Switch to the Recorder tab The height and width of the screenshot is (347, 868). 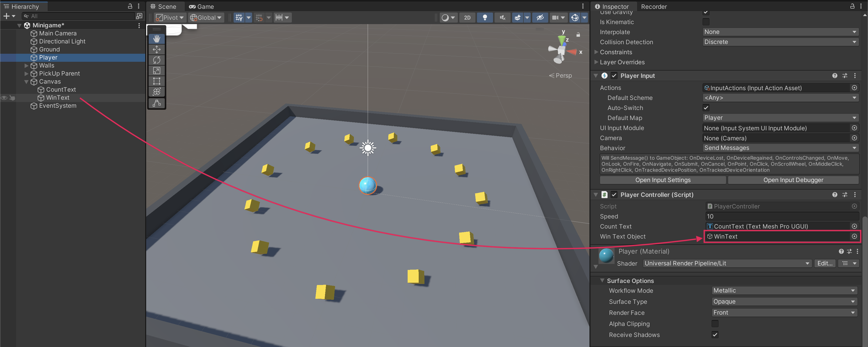(x=653, y=6)
